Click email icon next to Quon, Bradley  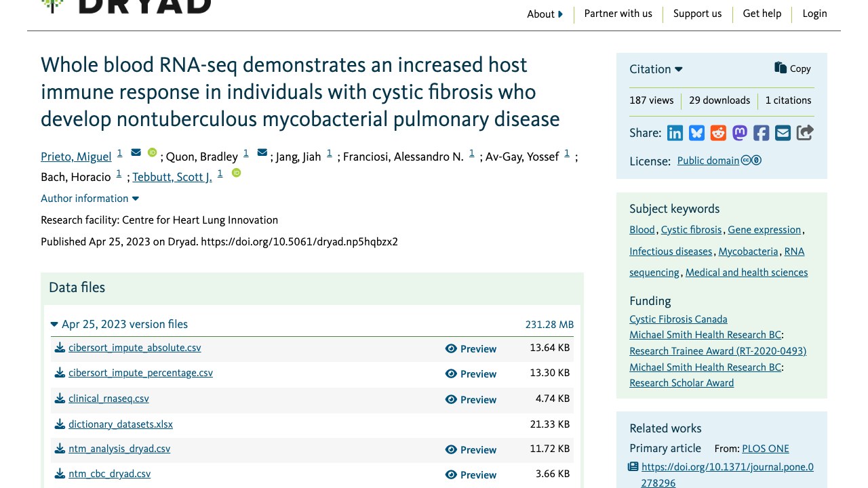[262, 153]
